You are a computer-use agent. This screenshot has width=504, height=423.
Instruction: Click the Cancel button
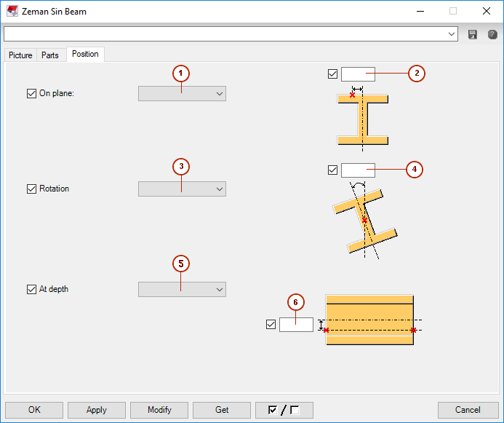pyautogui.click(x=468, y=410)
